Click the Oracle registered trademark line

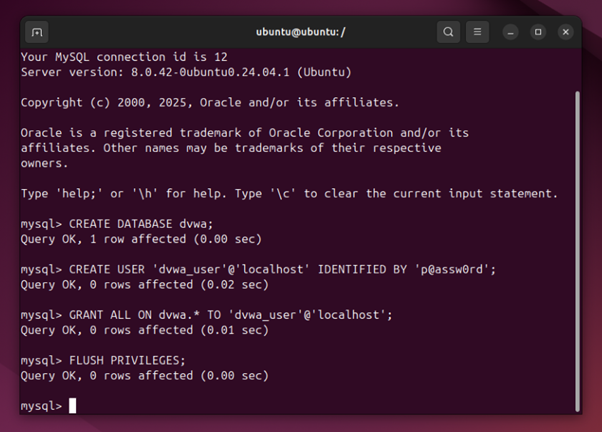coord(245,133)
